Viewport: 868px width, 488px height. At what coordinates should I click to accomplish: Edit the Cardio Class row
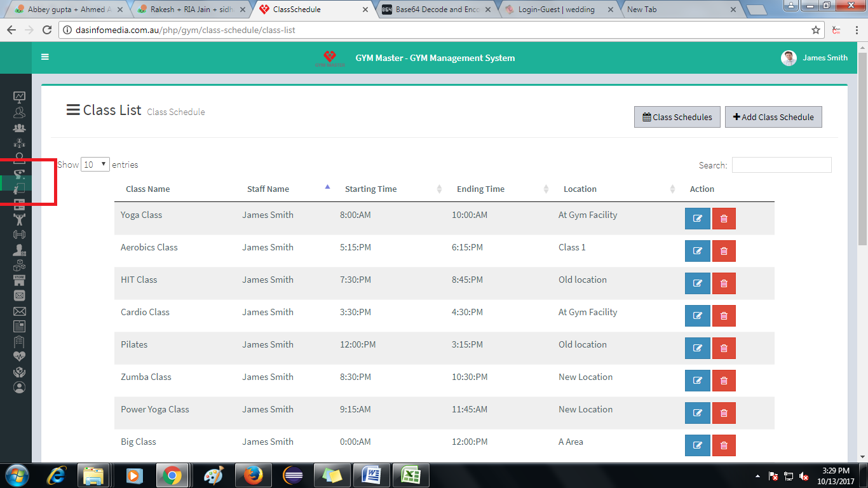pos(697,316)
